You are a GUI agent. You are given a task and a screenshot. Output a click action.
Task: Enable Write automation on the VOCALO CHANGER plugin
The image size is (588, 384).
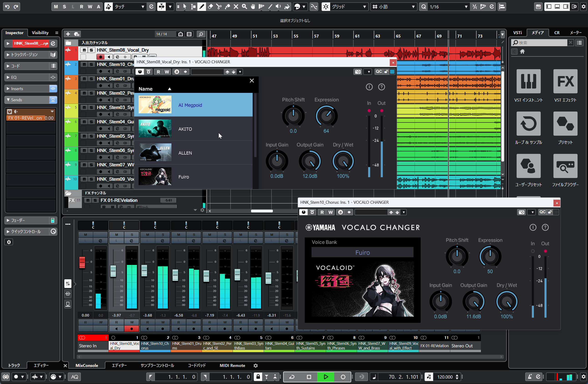pyautogui.click(x=167, y=72)
